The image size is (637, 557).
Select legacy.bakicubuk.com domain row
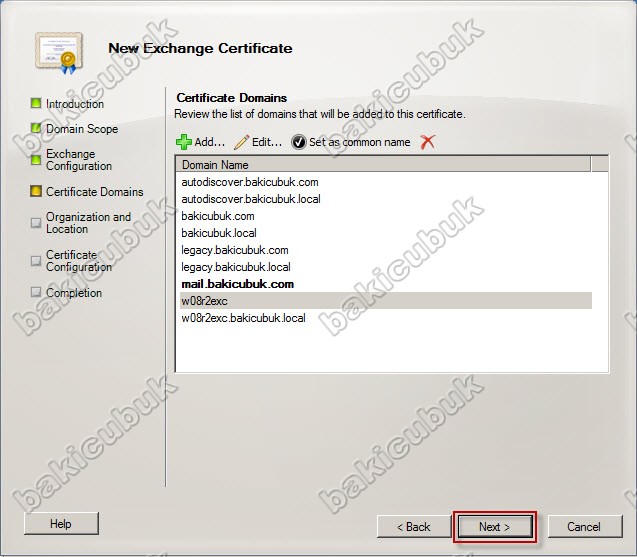[x=386, y=250]
